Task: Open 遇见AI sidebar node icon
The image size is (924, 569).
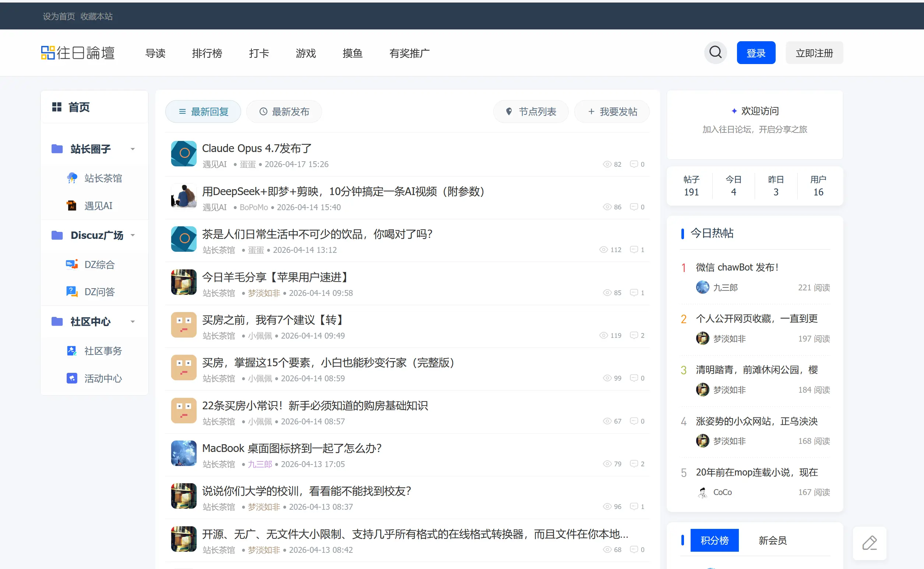Action: (72, 205)
